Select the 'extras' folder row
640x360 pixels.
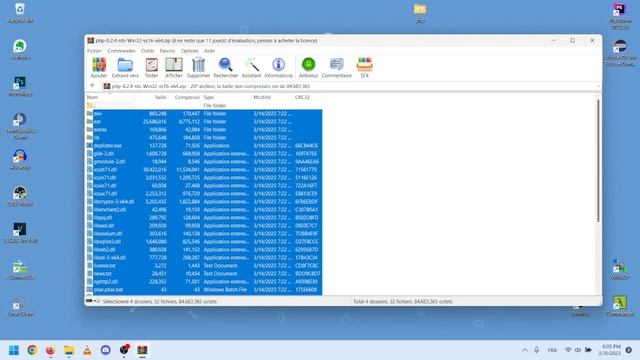[204, 129]
